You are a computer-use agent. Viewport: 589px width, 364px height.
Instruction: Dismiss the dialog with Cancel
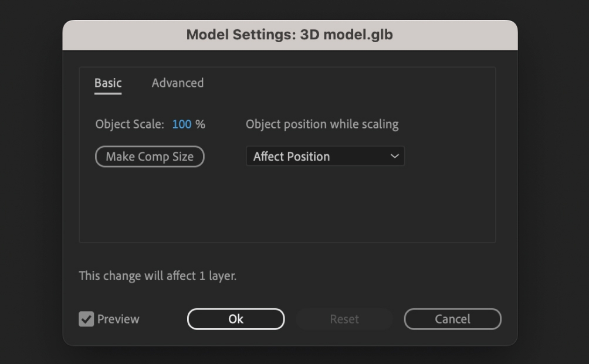click(452, 319)
